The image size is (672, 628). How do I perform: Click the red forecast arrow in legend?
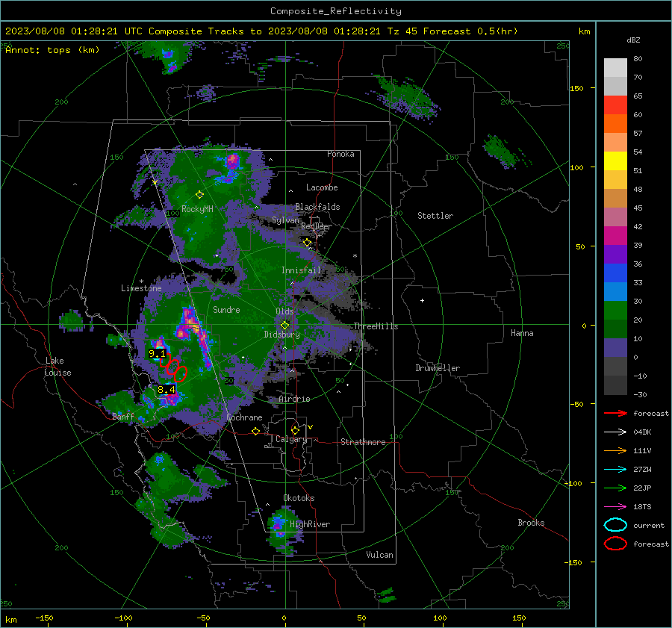(x=615, y=413)
